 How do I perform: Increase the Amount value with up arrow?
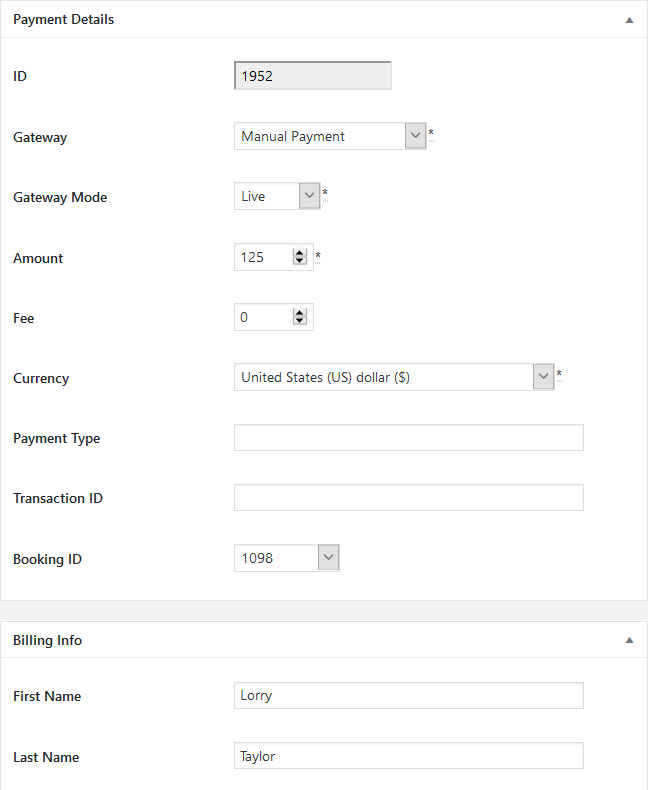click(300, 253)
